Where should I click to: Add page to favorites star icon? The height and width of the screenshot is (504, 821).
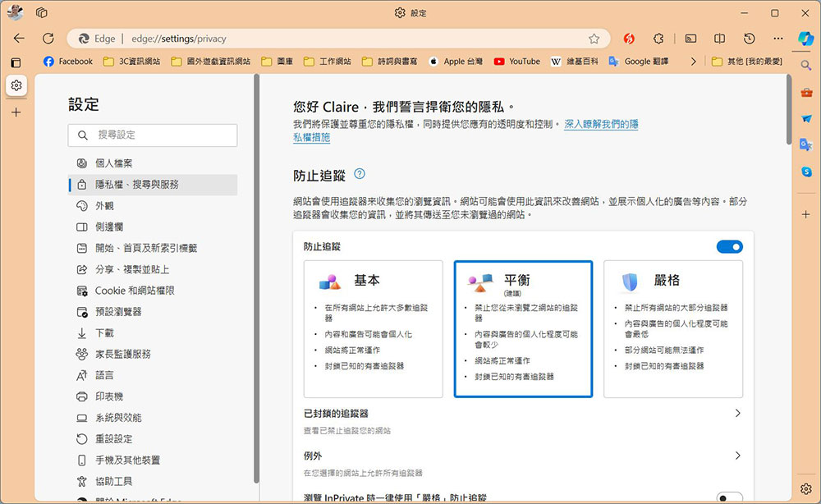click(x=594, y=39)
